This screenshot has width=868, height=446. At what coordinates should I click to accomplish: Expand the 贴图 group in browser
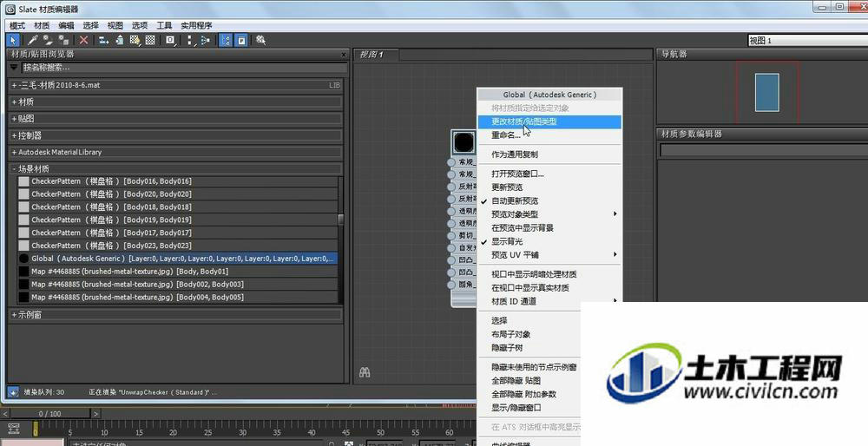(176, 118)
